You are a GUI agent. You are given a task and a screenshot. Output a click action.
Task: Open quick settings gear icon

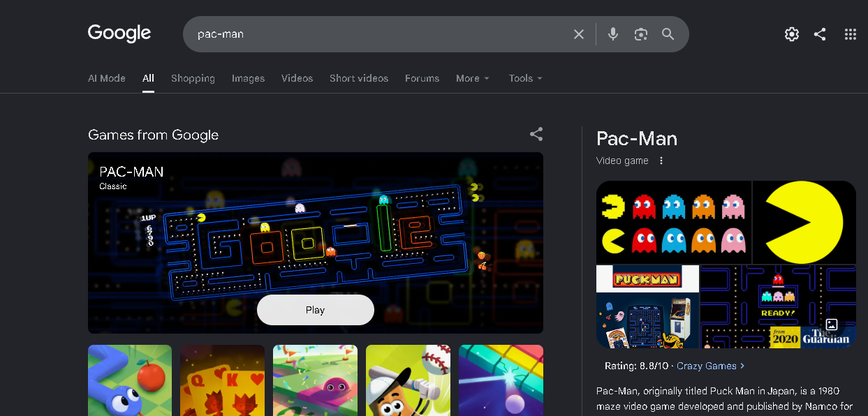[791, 34]
